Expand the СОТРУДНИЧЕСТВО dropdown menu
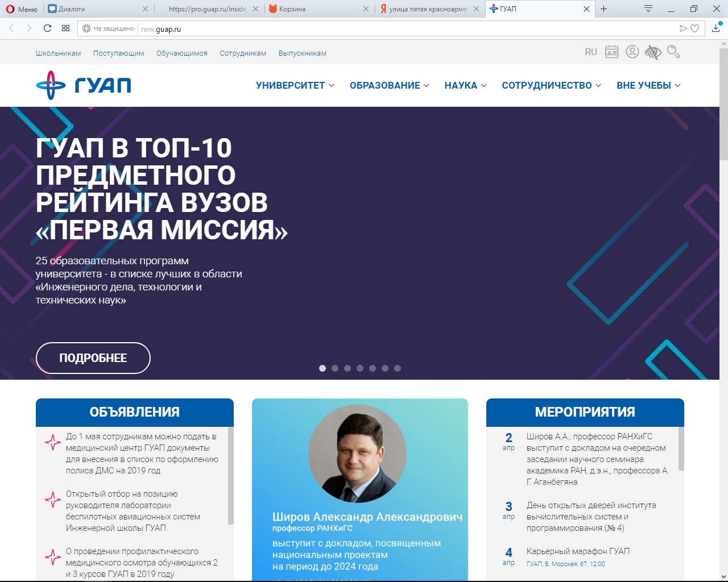The height and width of the screenshot is (582, 728). point(551,85)
